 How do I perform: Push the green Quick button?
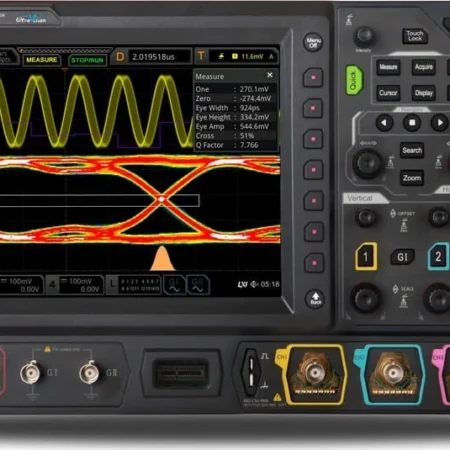(354, 80)
